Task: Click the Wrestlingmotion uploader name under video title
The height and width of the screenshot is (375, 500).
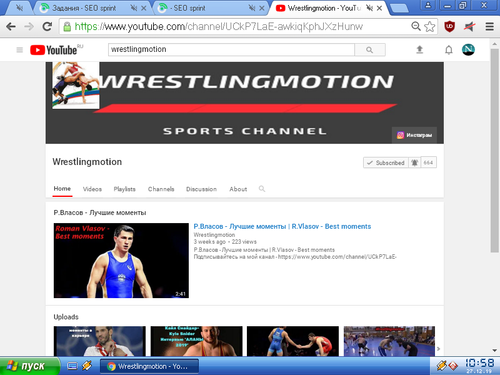Action: [214, 235]
